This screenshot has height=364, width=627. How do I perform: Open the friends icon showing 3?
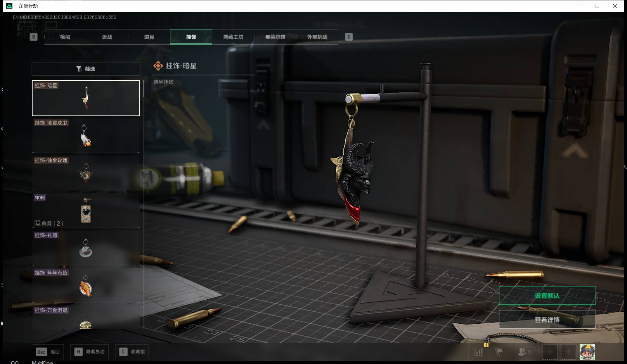tap(524, 352)
